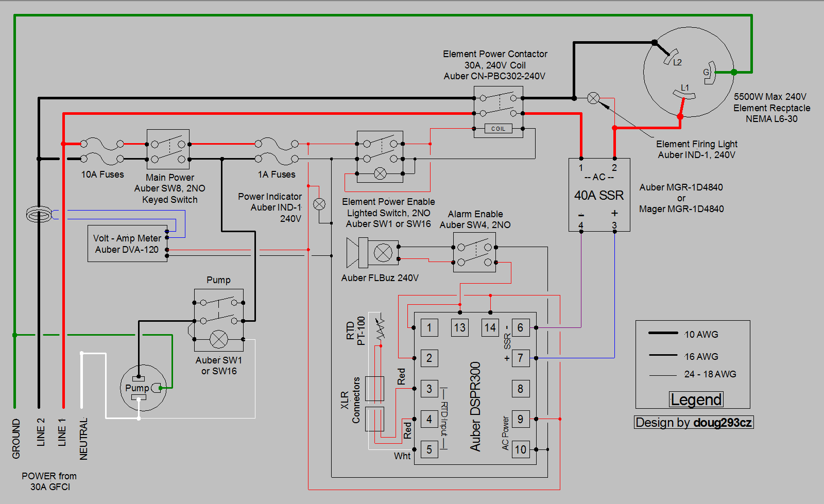Click the '10A Fuses' label
The width and height of the screenshot is (824, 504).
click(102, 175)
